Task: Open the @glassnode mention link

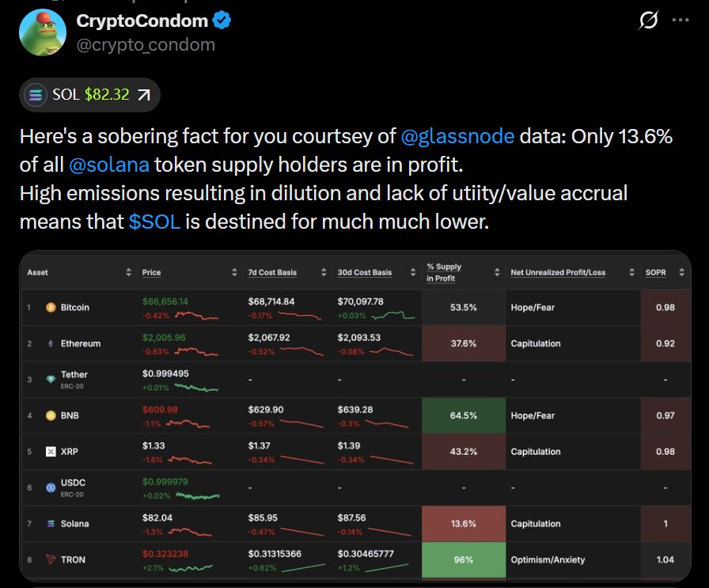Action: pyautogui.click(x=458, y=137)
